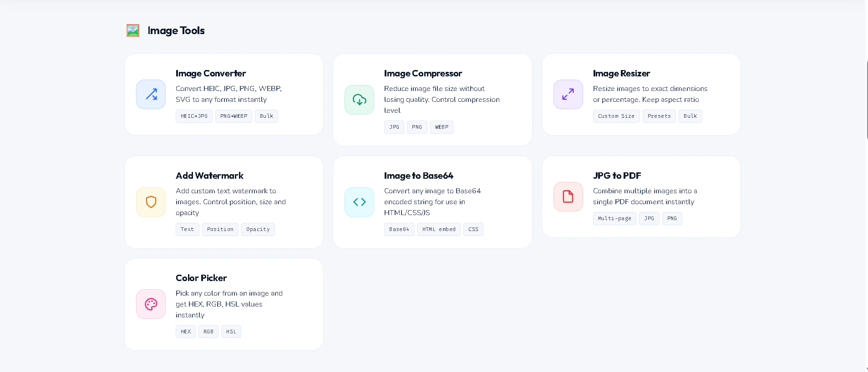Click the HTML embed tag
This screenshot has width=868, height=372.
(439, 229)
